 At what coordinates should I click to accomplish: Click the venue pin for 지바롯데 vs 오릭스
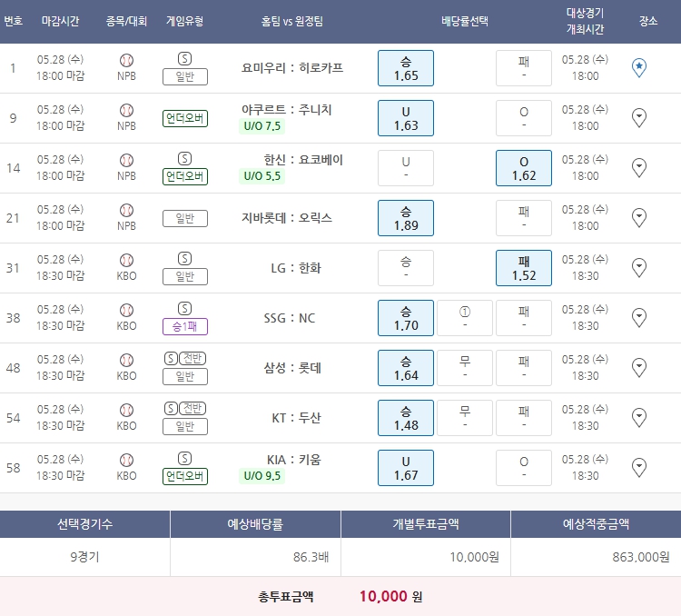(x=638, y=218)
